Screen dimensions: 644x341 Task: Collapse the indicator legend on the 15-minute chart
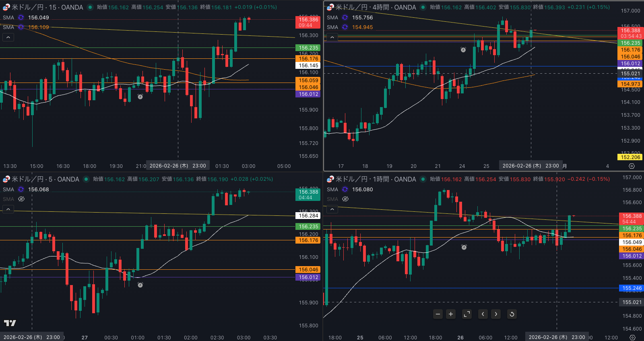[8, 37]
